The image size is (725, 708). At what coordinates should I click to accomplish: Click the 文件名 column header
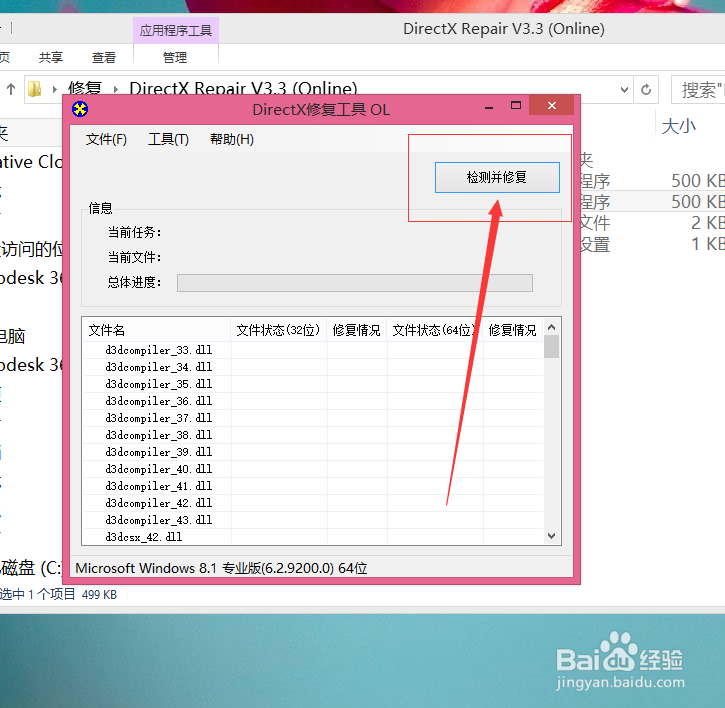(x=156, y=330)
